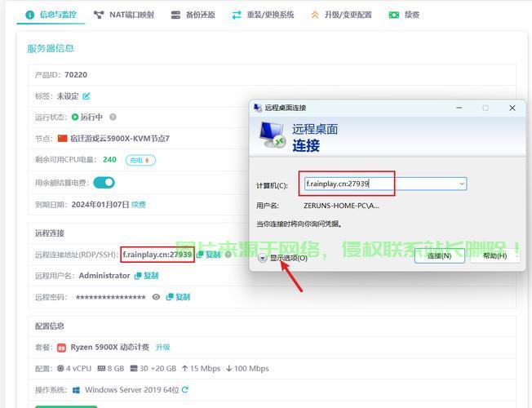Viewport: 532px width, 408px height.
Task: Click 续费 link beside expiry date
Action: 138,204
